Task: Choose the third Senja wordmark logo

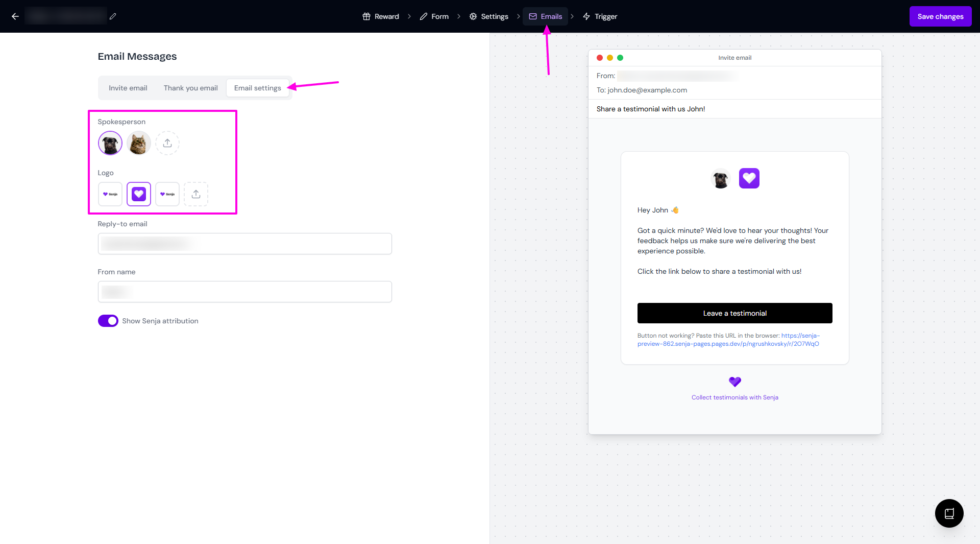Action: point(167,194)
